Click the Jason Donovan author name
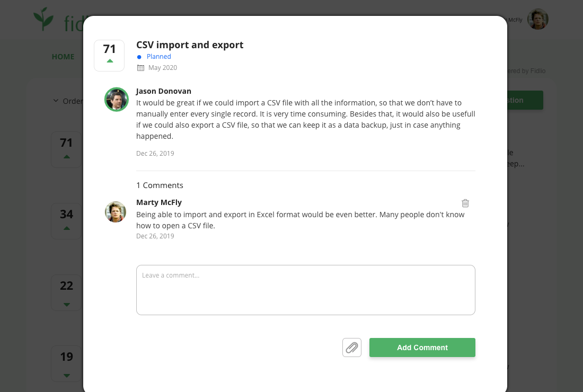This screenshot has width=583, height=392. pos(164,91)
